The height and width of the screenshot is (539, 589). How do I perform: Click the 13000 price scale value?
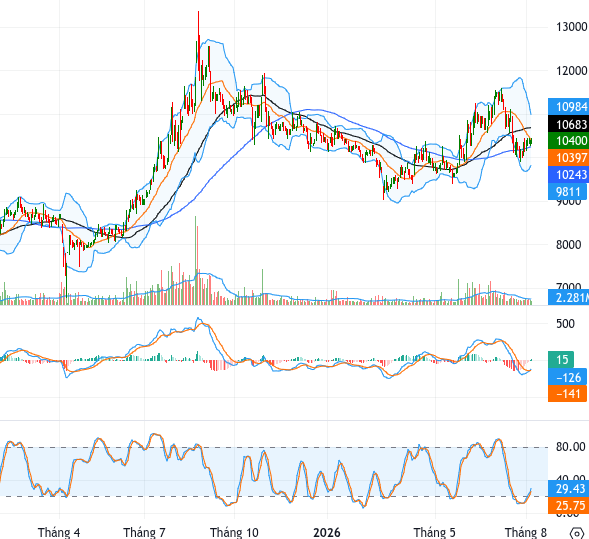pos(571,27)
